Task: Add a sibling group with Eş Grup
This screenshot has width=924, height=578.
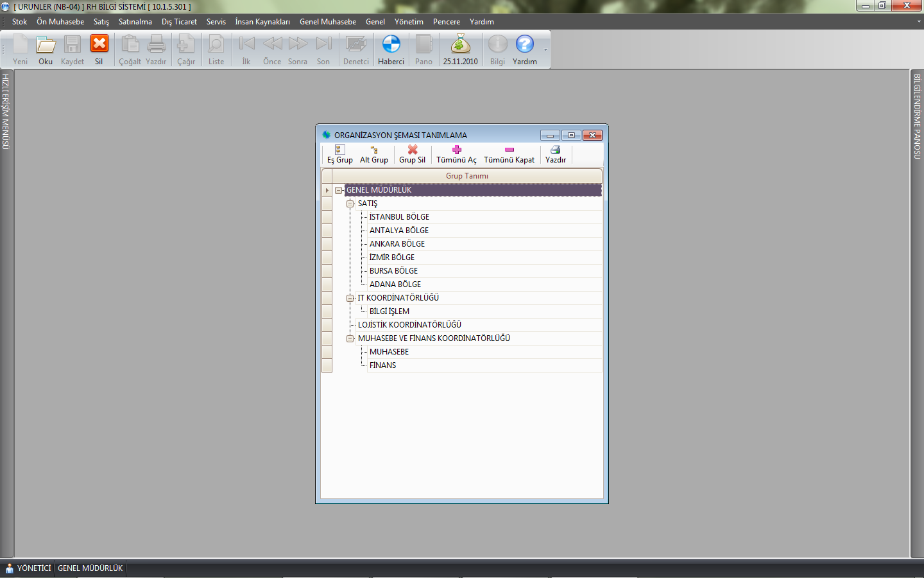Action: pyautogui.click(x=339, y=154)
